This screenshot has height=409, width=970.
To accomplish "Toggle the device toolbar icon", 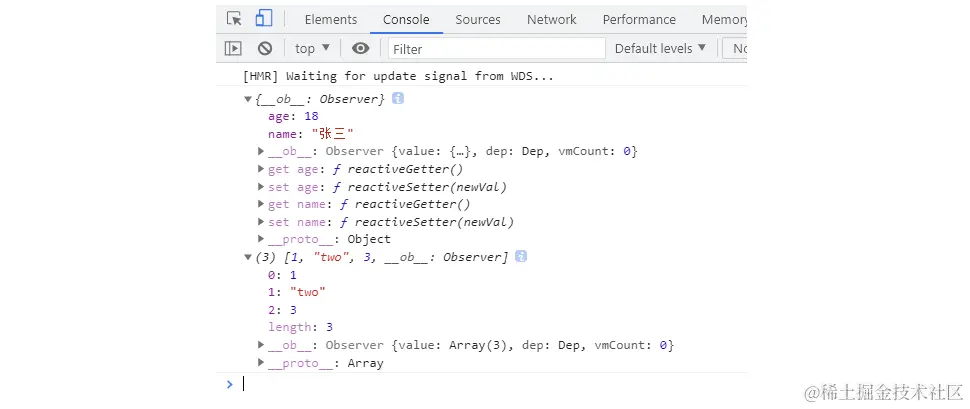I will coord(264,19).
